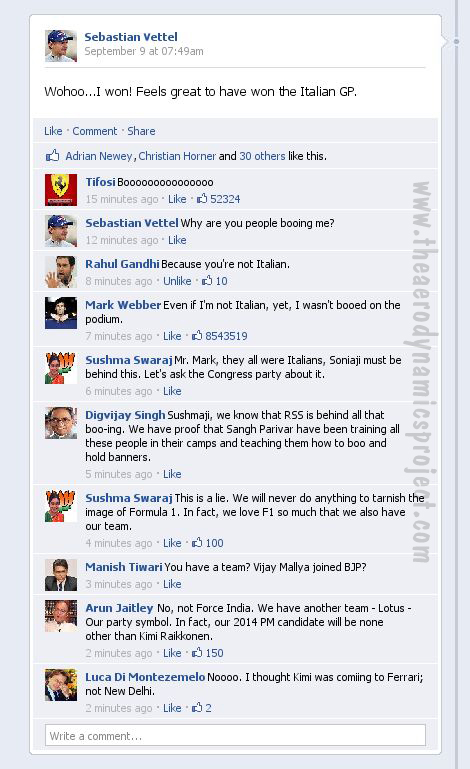Unlike Rahul Gandhi's comment

tap(177, 281)
